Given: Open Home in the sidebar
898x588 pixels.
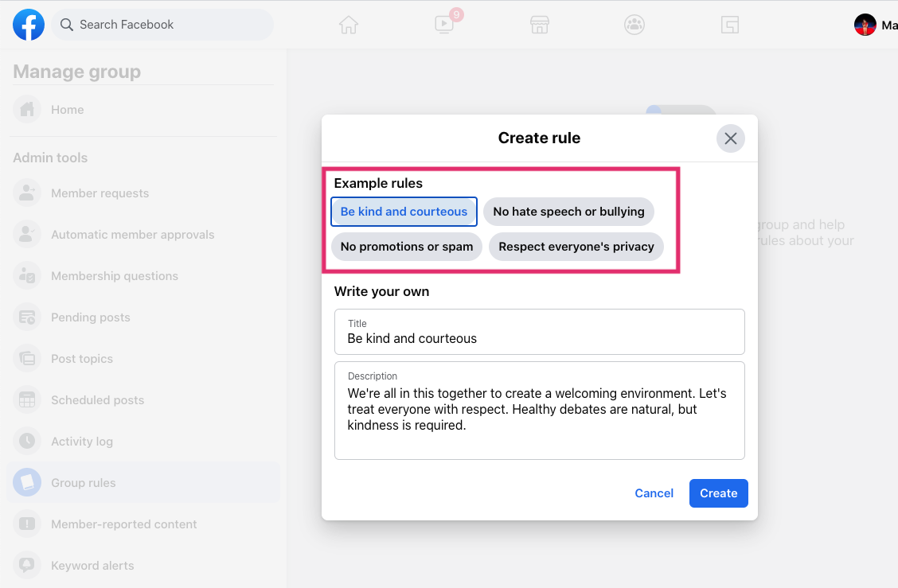Looking at the screenshot, I should tap(143, 109).
